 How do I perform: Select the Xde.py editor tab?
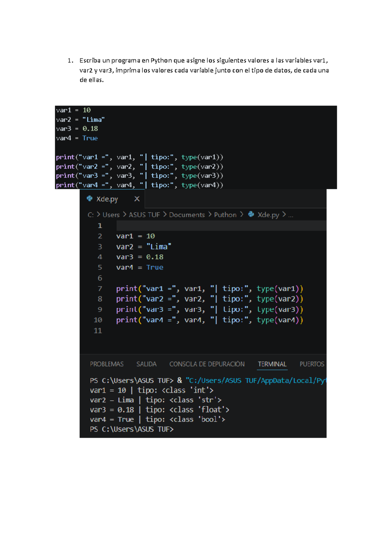tap(107, 199)
